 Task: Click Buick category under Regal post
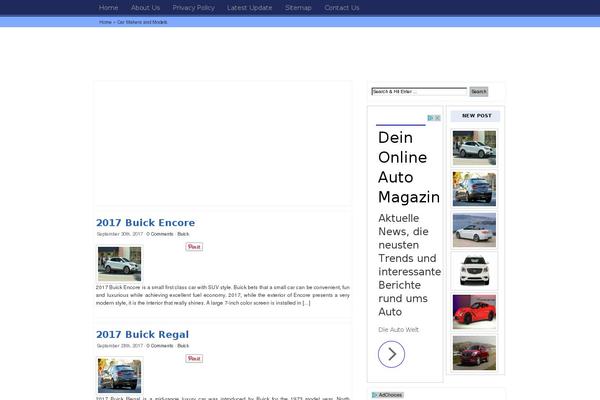tap(183, 346)
